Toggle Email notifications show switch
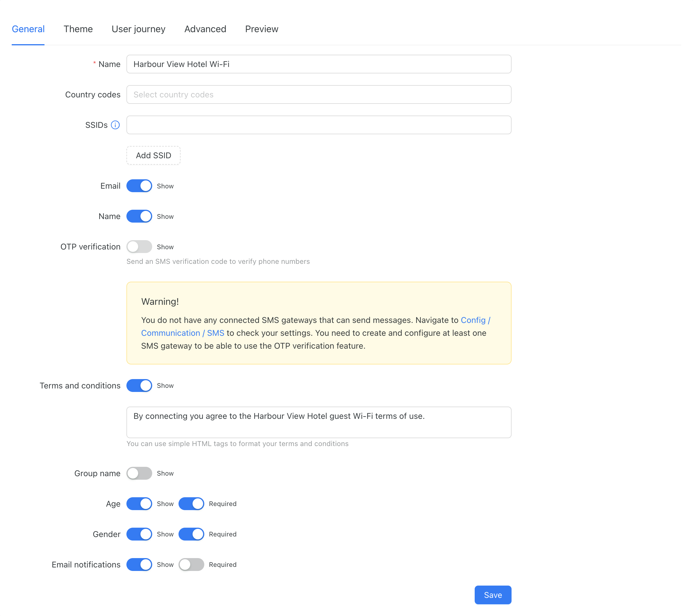 [x=139, y=565]
